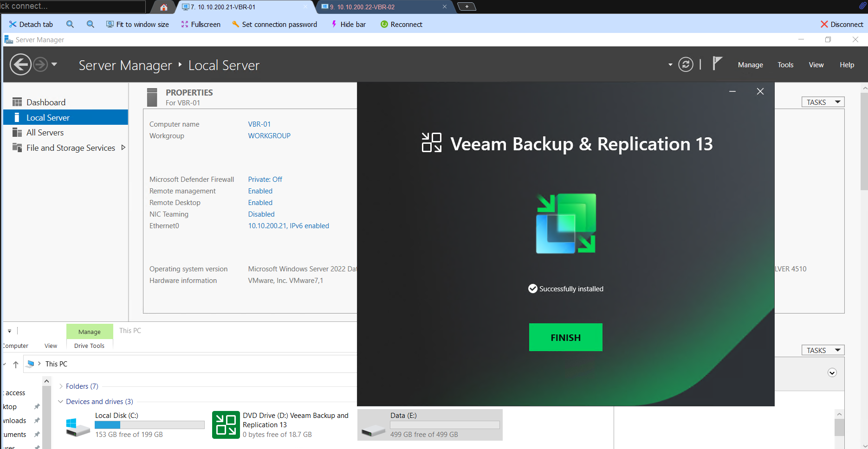Expand the circled chevron below lower TASKS
Viewport: 868px width, 449px height.
[832, 373]
